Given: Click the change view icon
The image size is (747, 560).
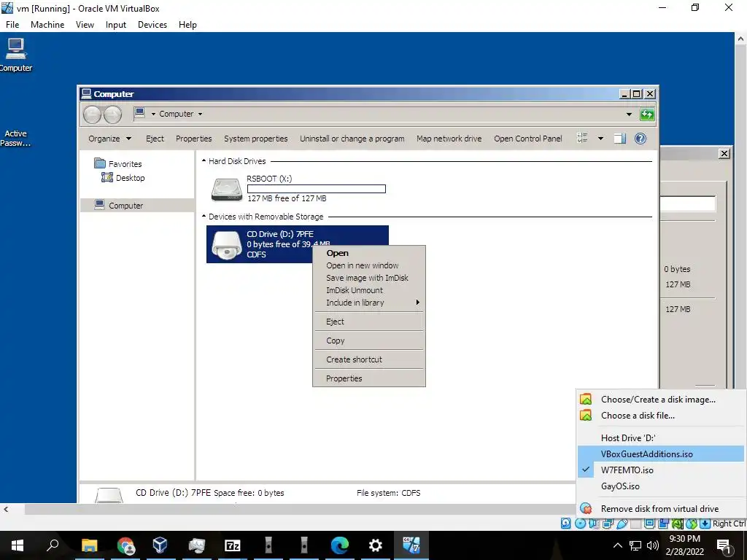Looking at the screenshot, I should [582, 139].
